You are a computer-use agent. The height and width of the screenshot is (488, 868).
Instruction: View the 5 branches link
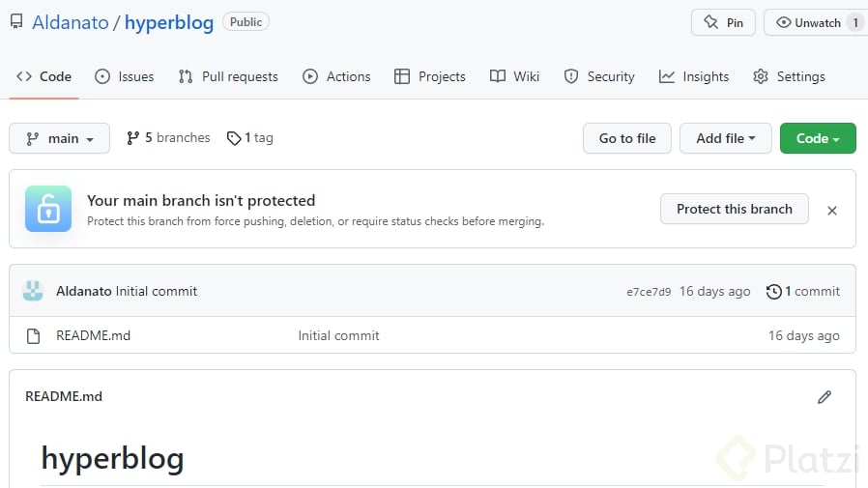[x=168, y=138]
